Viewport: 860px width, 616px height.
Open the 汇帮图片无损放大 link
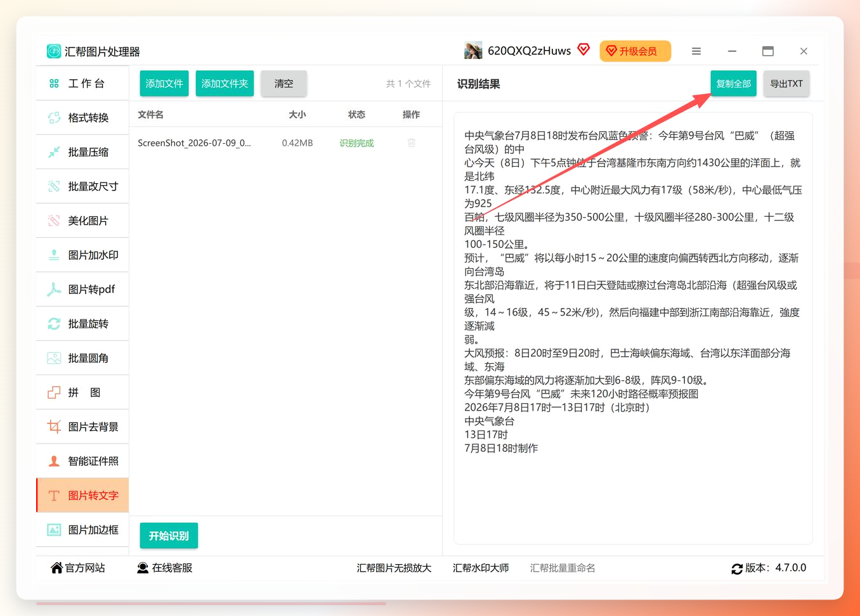point(394,568)
